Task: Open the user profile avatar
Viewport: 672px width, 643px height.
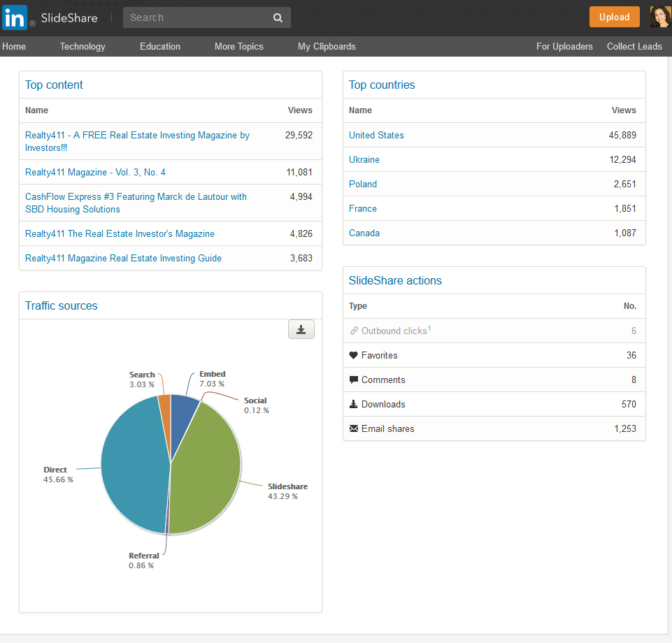Action: pyautogui.click(x=660, y=17)
